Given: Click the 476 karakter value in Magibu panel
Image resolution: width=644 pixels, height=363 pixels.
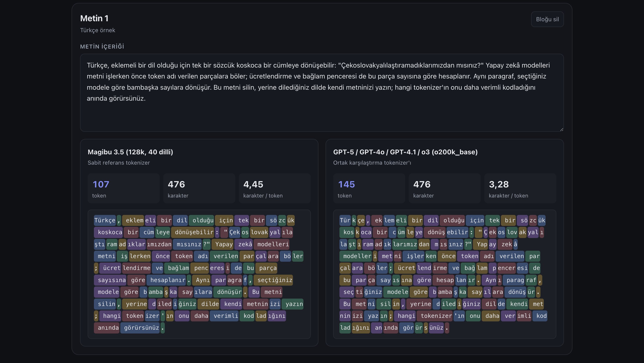Looking at the screenshot, I should (x=176, y=184).
